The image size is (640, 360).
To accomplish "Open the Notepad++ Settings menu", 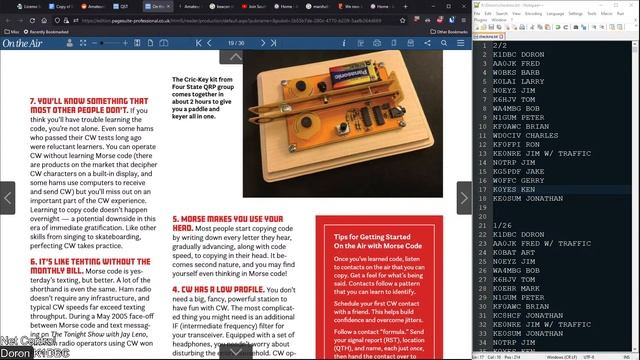I will point(576,13).
